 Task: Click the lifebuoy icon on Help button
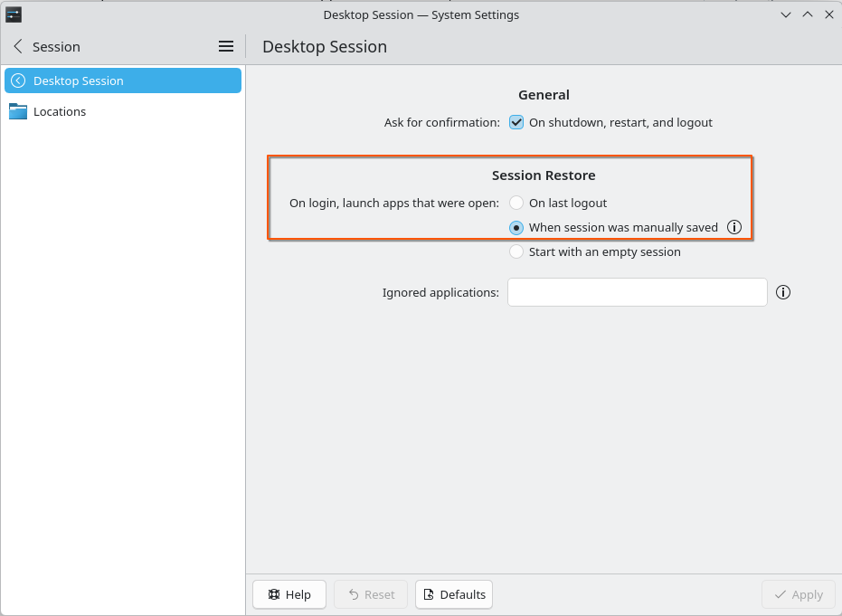click(273, 594)
